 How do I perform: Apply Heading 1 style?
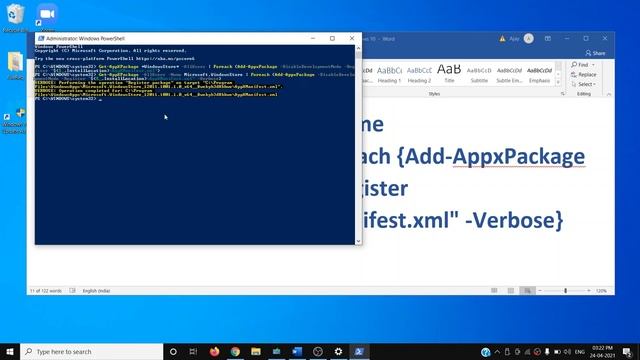tap(389, 74)
